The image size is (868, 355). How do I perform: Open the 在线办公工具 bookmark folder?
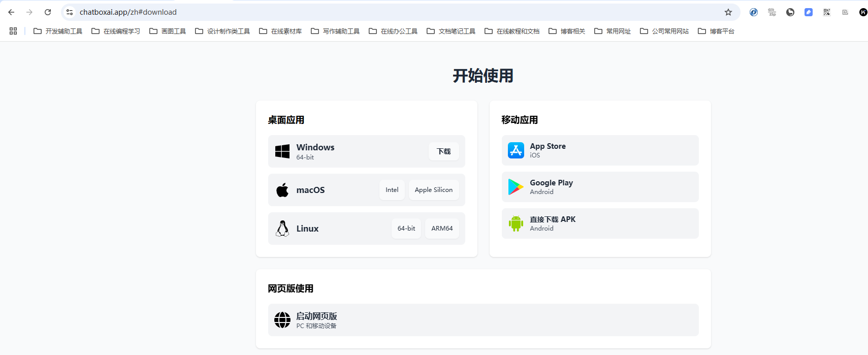click(x=393, y=31)
